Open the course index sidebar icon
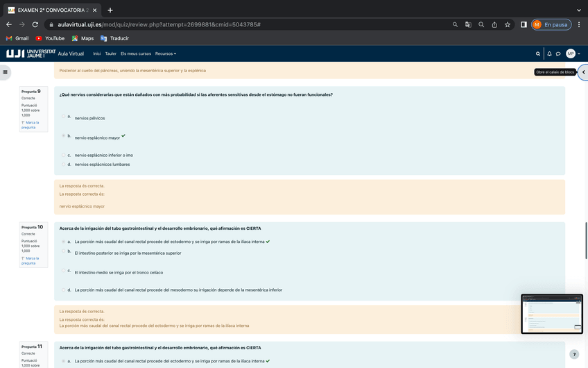This screenshot has width=588, height=368. pos(5,72)
